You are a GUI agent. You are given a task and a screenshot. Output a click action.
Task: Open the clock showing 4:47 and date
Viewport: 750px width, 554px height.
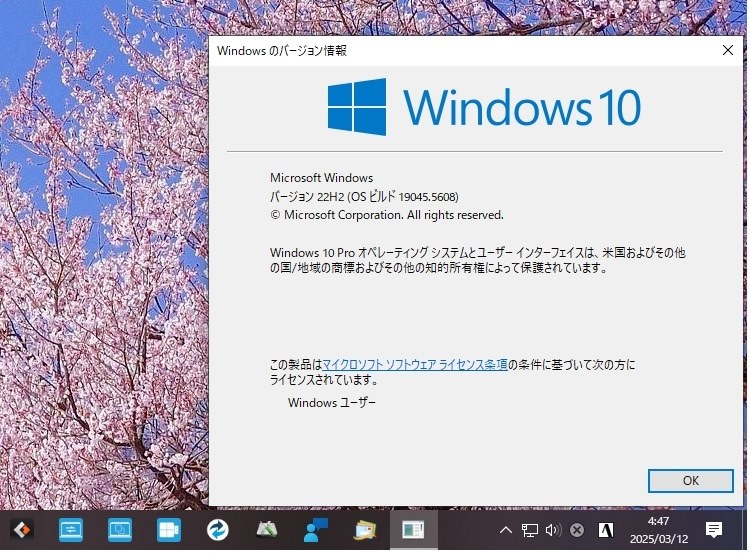pyautogui.click(x=661, y=532)
